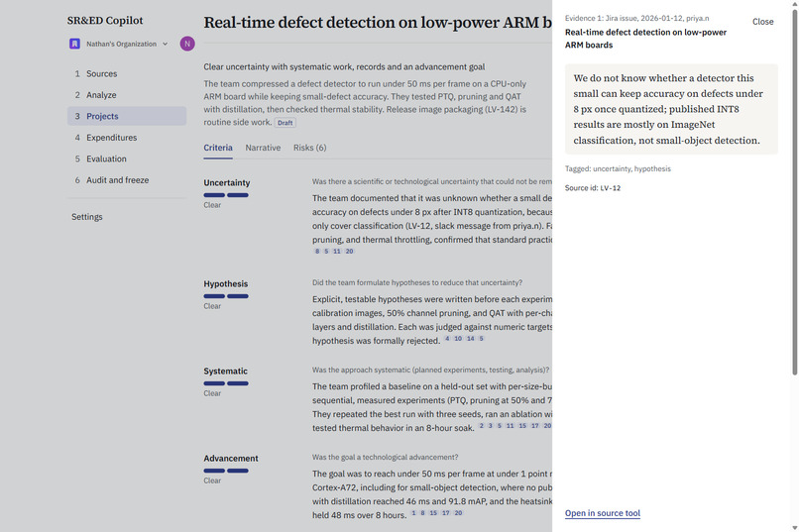Viewport: 799px width, 532px height.
Task: Open citation 8 under Uncertainty
Action: [x=317, y=251]
